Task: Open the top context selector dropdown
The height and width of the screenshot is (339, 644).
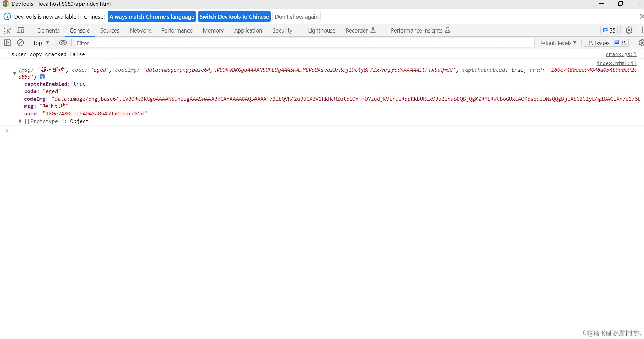Action: (x=41, y=43)
